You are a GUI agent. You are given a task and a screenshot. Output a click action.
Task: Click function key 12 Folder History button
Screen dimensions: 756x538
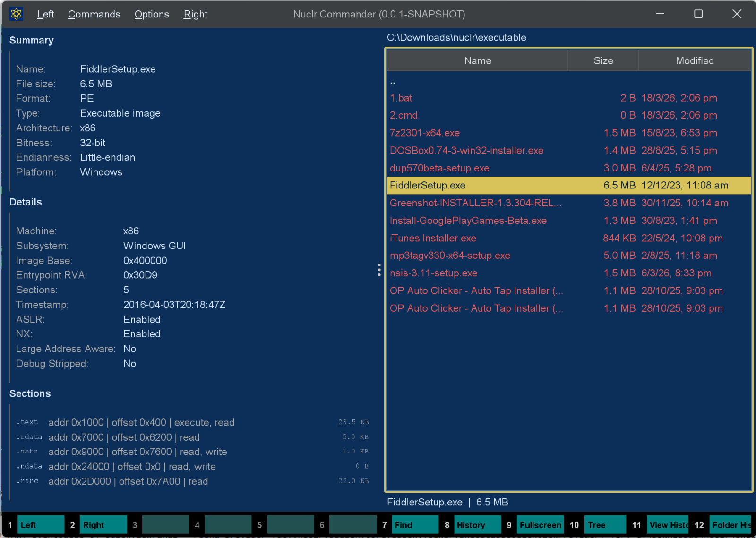730,525
